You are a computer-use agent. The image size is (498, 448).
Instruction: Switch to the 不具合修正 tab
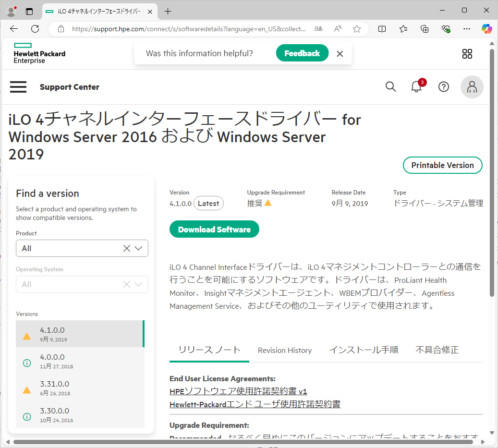click(x=437, y=350)
